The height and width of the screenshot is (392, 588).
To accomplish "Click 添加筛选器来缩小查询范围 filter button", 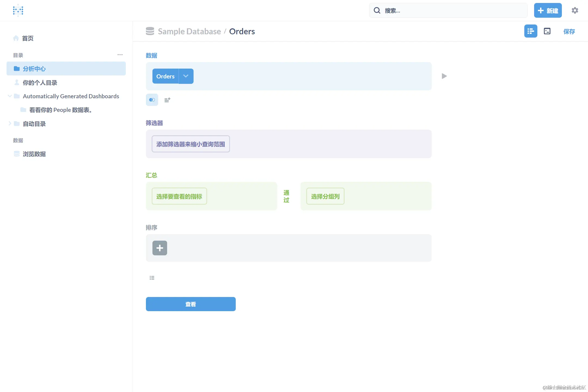I will click(x=191, y=144).
